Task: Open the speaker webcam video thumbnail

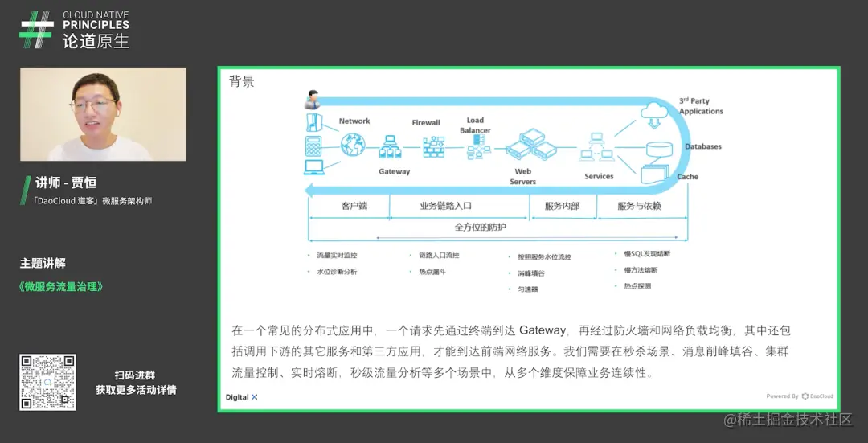Action: tap(103, 114)
